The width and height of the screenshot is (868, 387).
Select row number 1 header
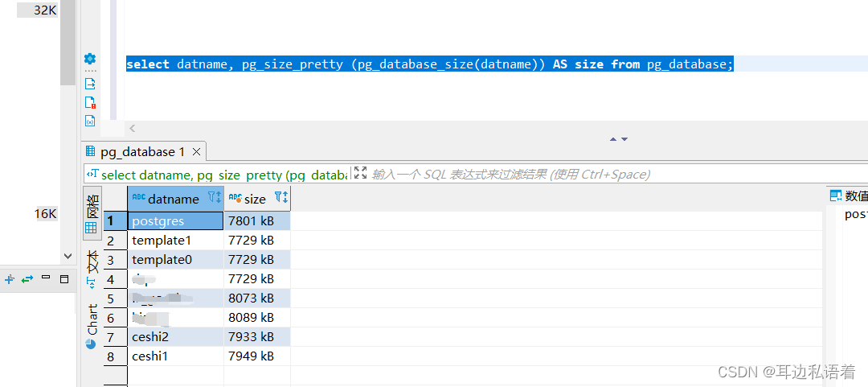115,220
